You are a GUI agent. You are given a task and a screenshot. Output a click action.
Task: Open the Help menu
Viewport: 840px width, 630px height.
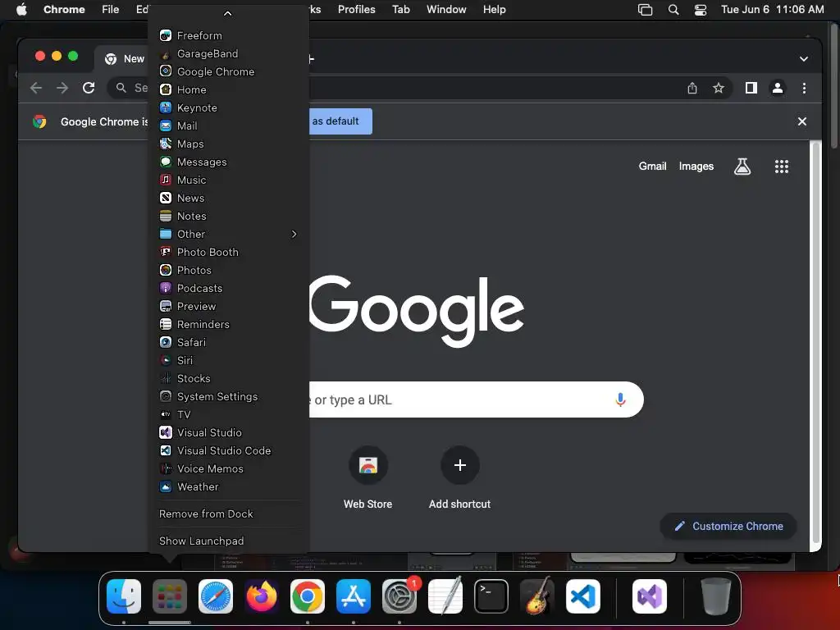(x=494, y=10)
